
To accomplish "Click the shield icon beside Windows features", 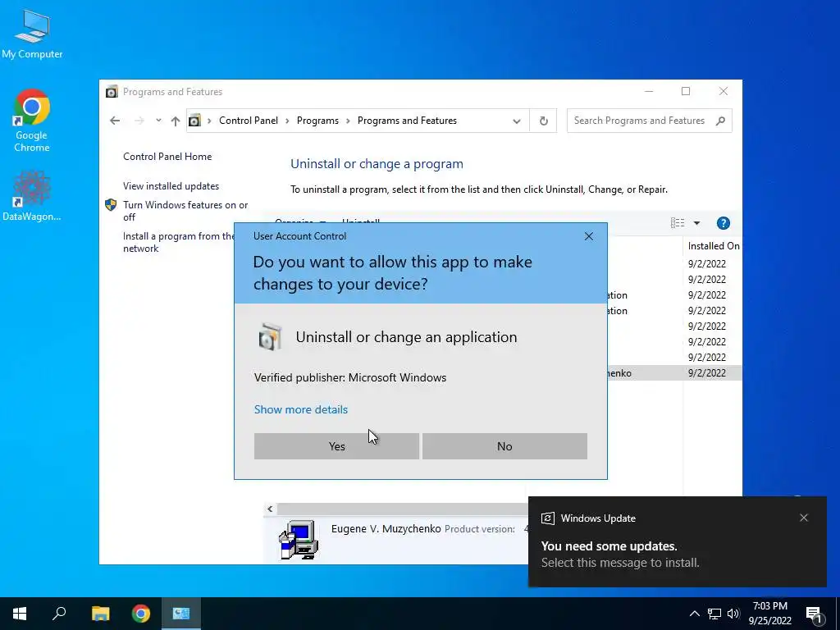I will [111, 204].
